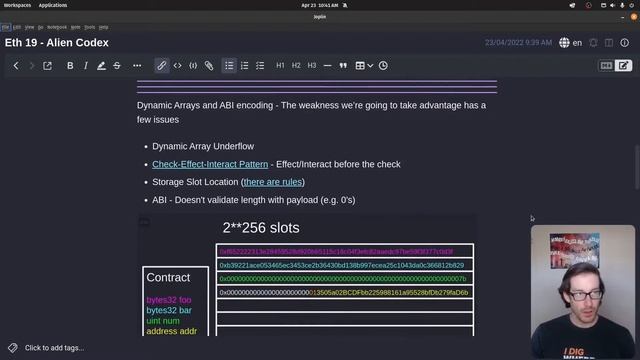Image resolution: width=640 pixels, height=360 pixels.
Task: Apply strikethrough formatting
Action: pos(117,66)
